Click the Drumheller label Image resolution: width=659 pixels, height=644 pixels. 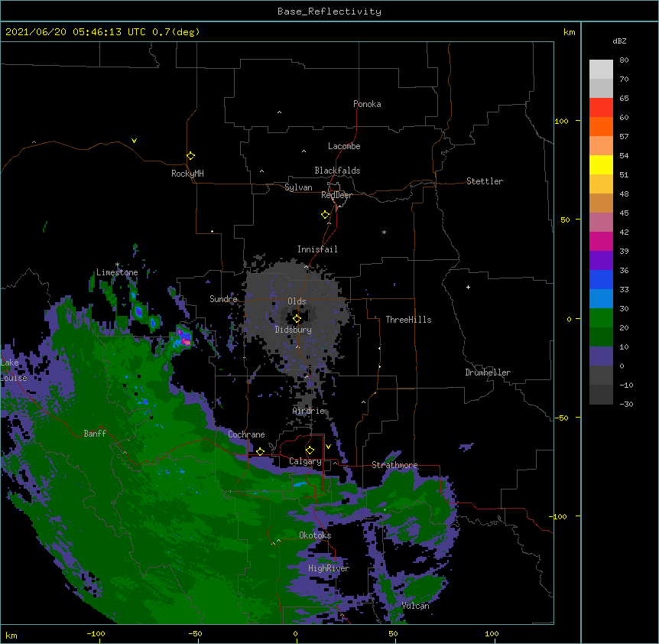coord(488,372)
